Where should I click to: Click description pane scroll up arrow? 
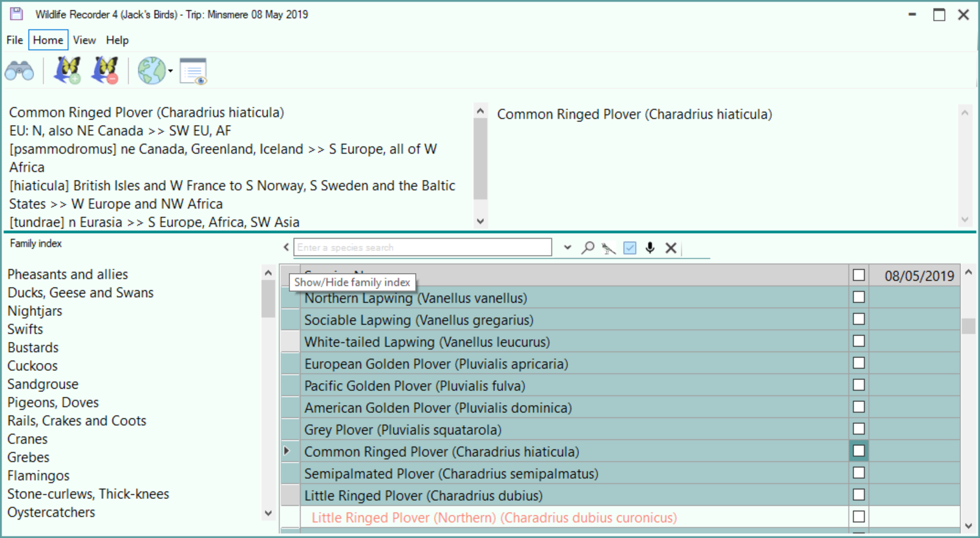click(x=480, y=111)
